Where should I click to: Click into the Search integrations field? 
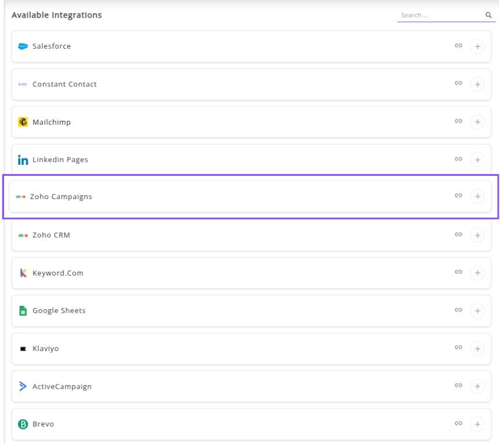[440, 16]
